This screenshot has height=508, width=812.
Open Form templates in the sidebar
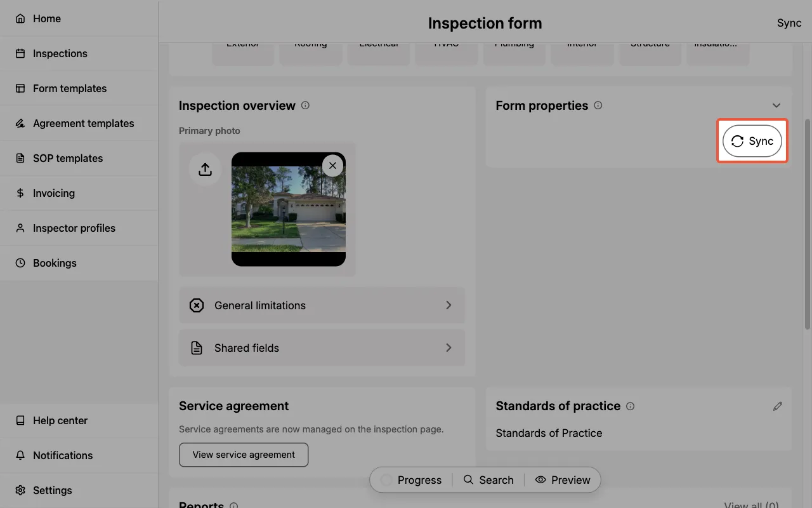tap(79, 88)
